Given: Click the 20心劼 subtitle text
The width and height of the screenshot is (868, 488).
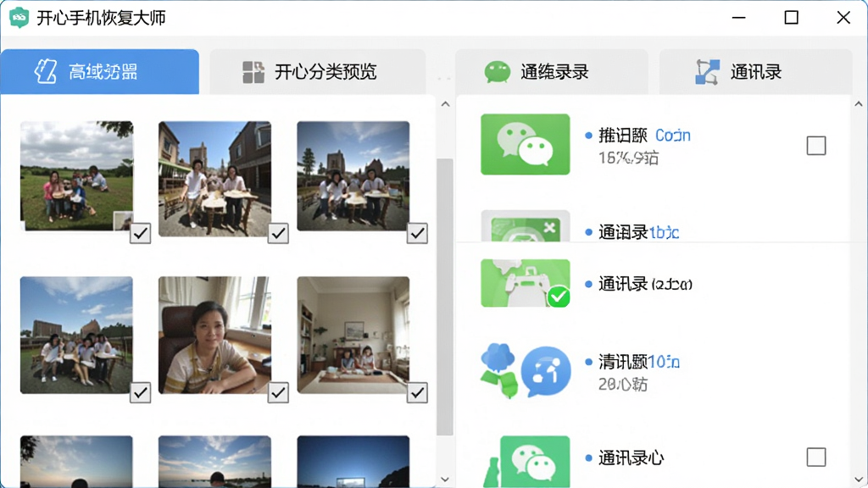Looking at the screenshot, I should pos(623,384).
